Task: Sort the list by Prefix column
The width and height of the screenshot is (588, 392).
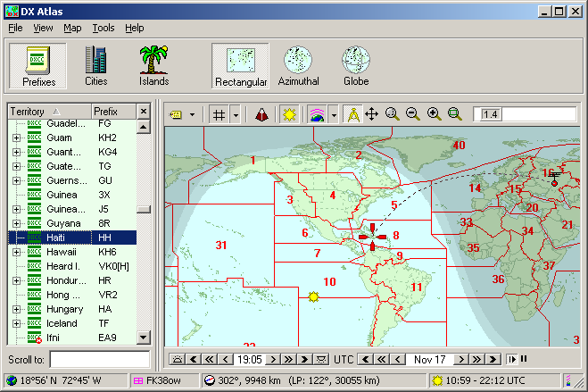Action: click(x=113, y=112)
